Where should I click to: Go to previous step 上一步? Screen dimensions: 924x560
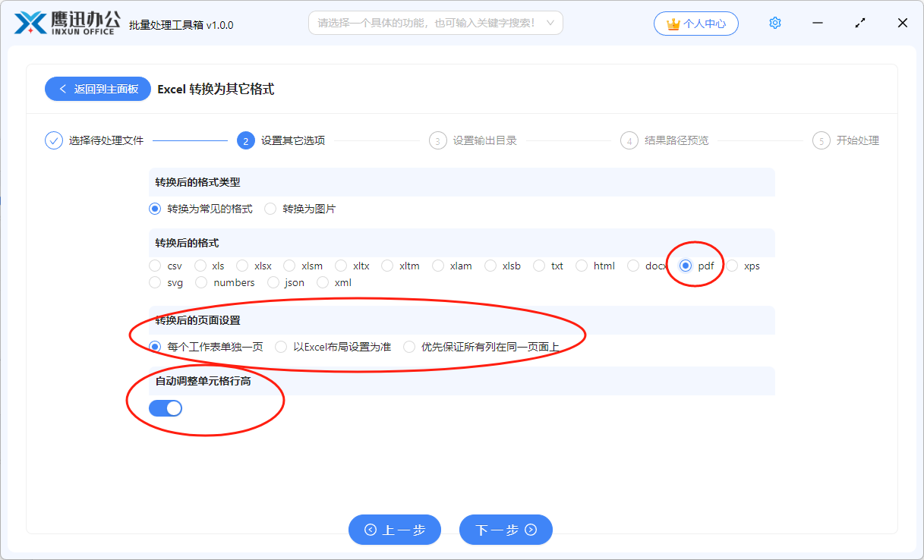(x=395, y=530)
